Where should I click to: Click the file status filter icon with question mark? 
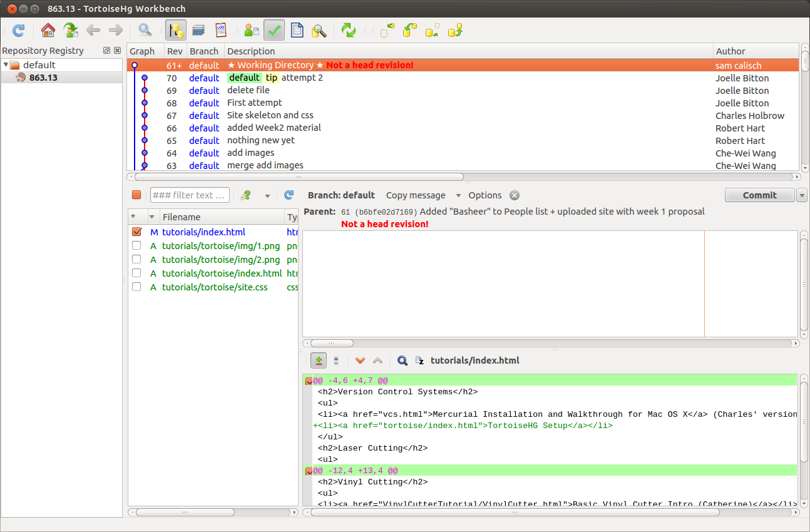[246, 195]
